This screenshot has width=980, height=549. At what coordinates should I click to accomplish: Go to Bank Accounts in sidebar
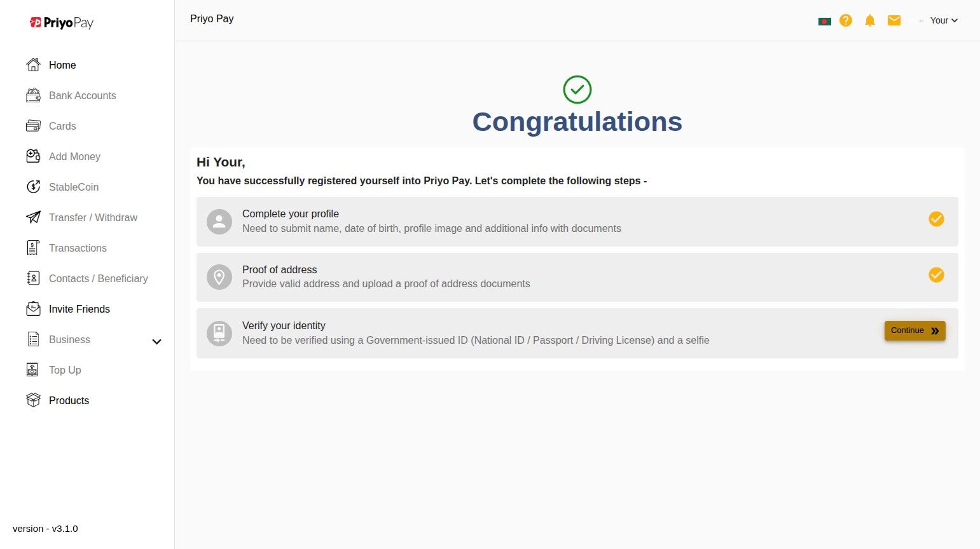click(x=82, y=95)
